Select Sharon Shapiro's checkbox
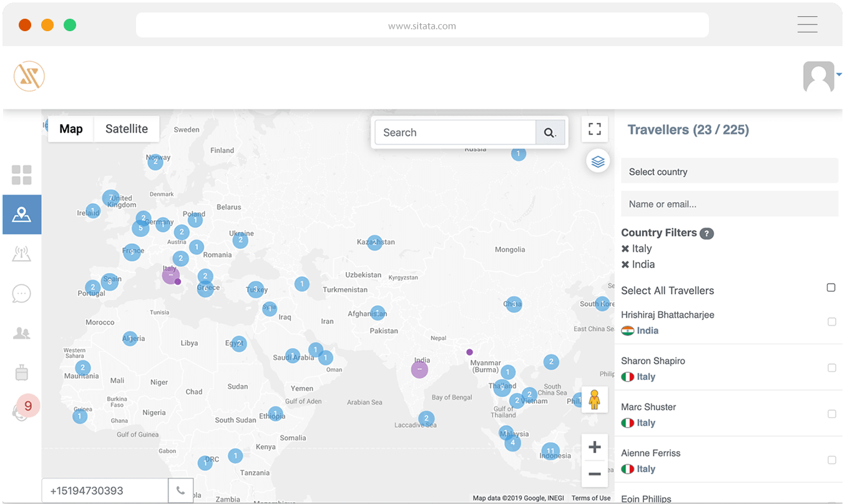This screenshot has width=845, height=504. tap(831, 368)
